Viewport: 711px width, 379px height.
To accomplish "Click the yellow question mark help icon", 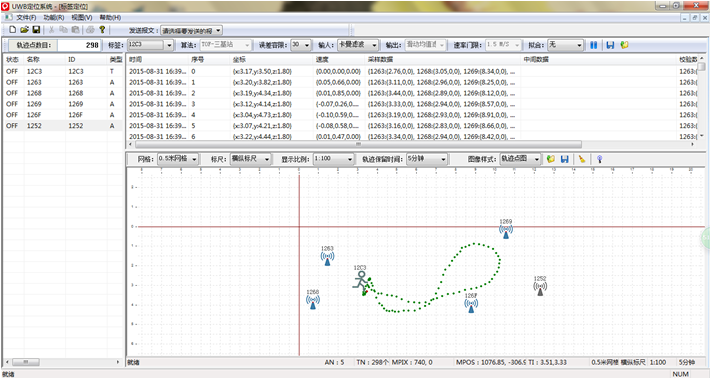I will (x=102, y=29).
